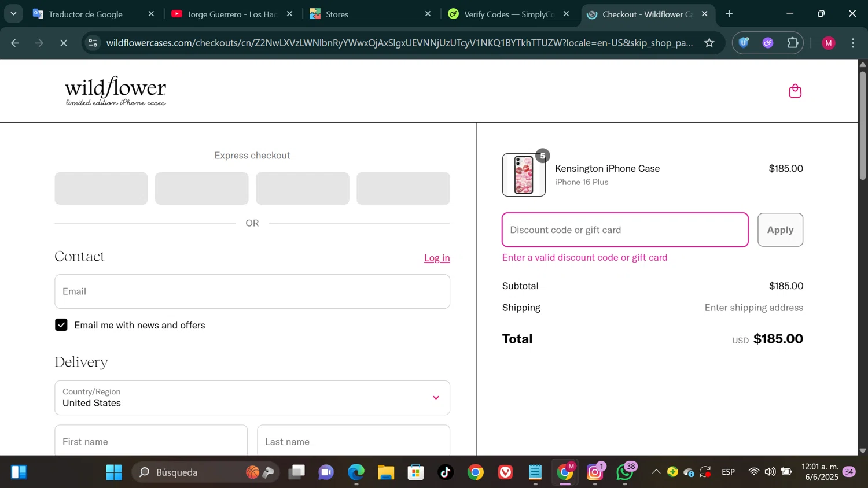
Task: Open Task View on the taskbar
Action: [x=297, y=472]
